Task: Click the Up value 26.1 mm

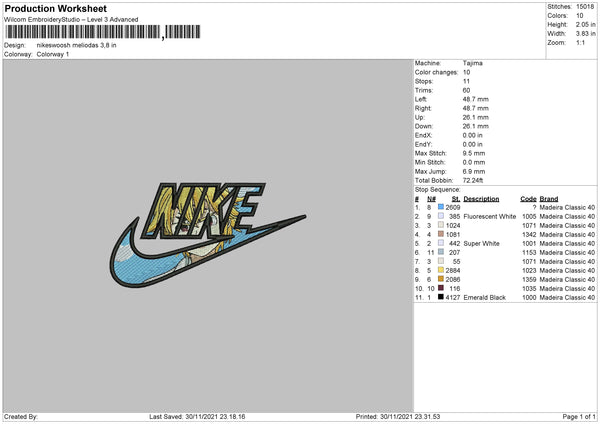Action: [x=476, y=117]
